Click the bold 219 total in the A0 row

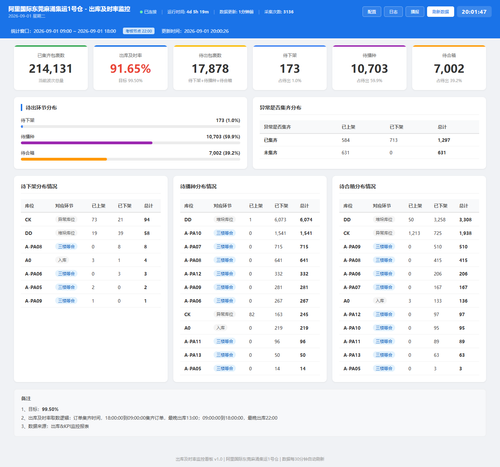(304, 328)
